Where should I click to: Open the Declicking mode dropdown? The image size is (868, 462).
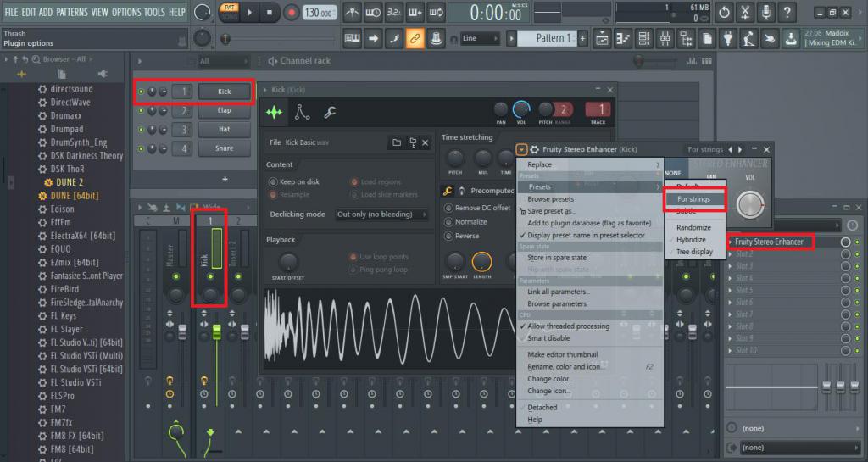(x=382, y=214)
